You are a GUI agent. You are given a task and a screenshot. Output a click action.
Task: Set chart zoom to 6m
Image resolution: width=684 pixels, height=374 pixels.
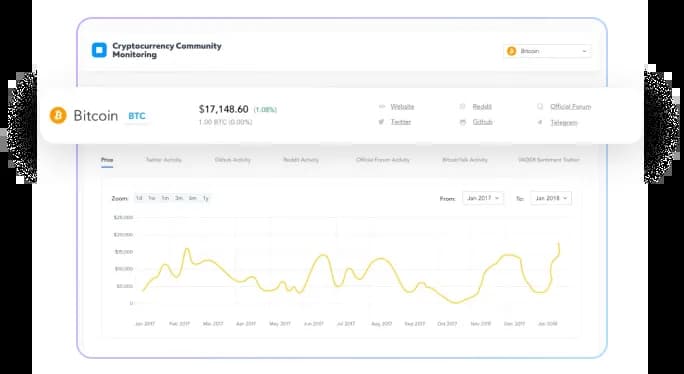(x=192, y=198)
